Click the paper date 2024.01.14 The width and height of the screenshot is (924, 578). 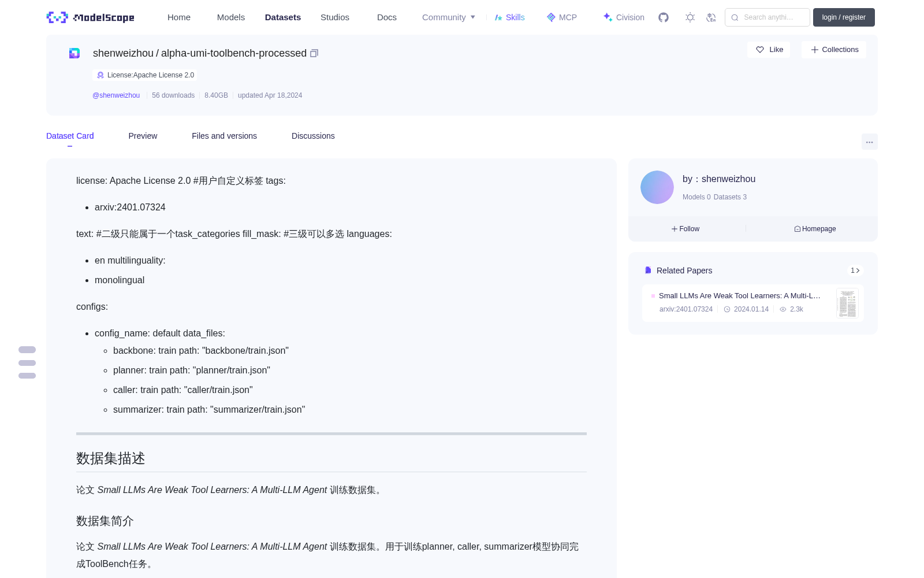(751, 309)
